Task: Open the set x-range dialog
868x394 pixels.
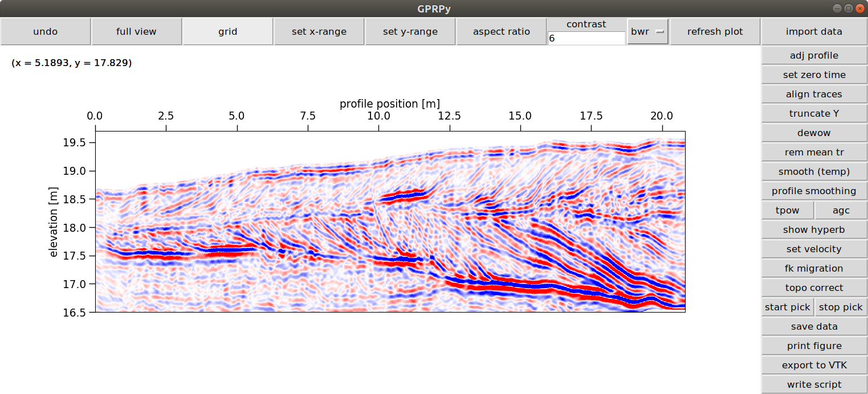Action: click(x=319, y=31)
